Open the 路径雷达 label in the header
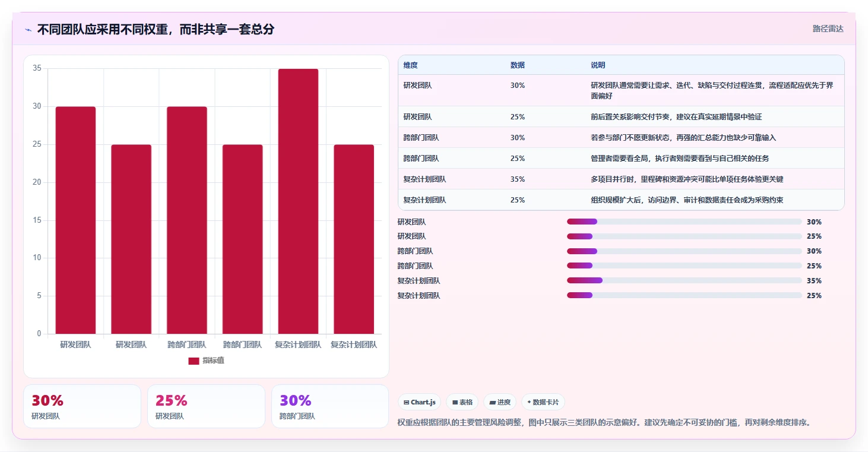Screen dimensions: 868x452 point(828,29)
